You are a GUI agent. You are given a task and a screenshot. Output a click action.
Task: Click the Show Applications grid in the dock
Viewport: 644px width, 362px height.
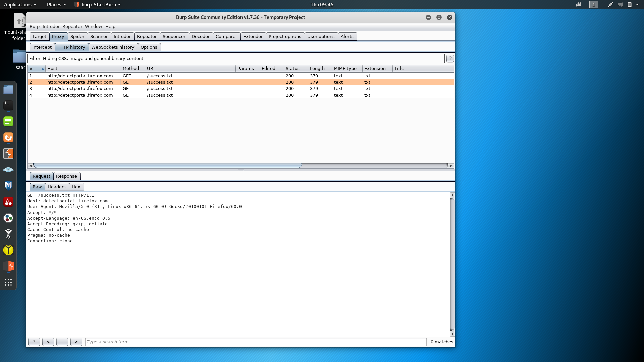(x=8, y=282)
